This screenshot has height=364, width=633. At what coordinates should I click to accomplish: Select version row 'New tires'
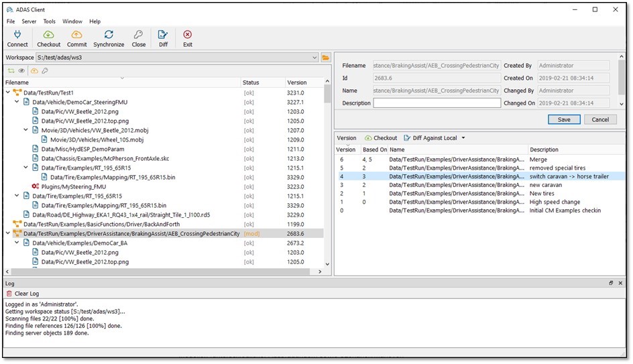(480, 193)
